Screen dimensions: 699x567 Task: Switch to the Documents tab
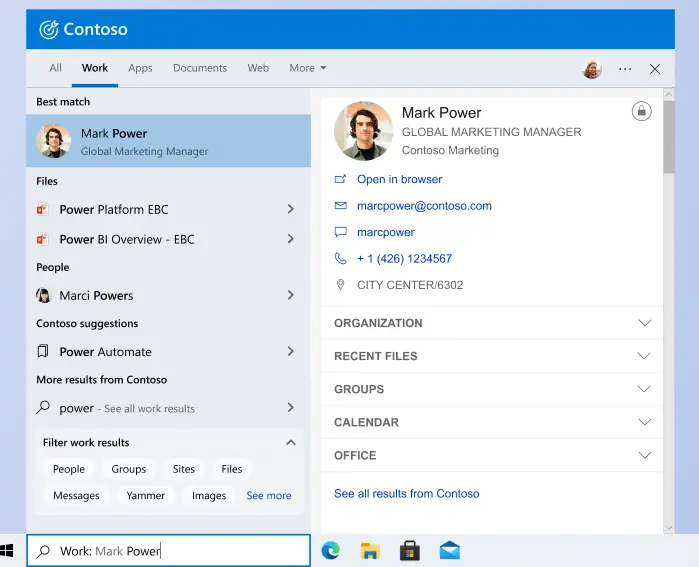200,68
